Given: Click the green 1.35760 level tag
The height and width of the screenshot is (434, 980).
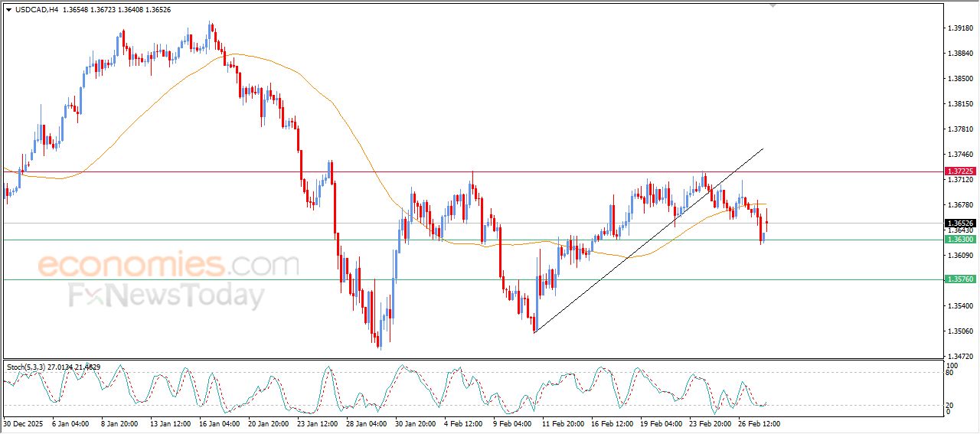Looking at the screenshot, I should (x=960, y=279).
